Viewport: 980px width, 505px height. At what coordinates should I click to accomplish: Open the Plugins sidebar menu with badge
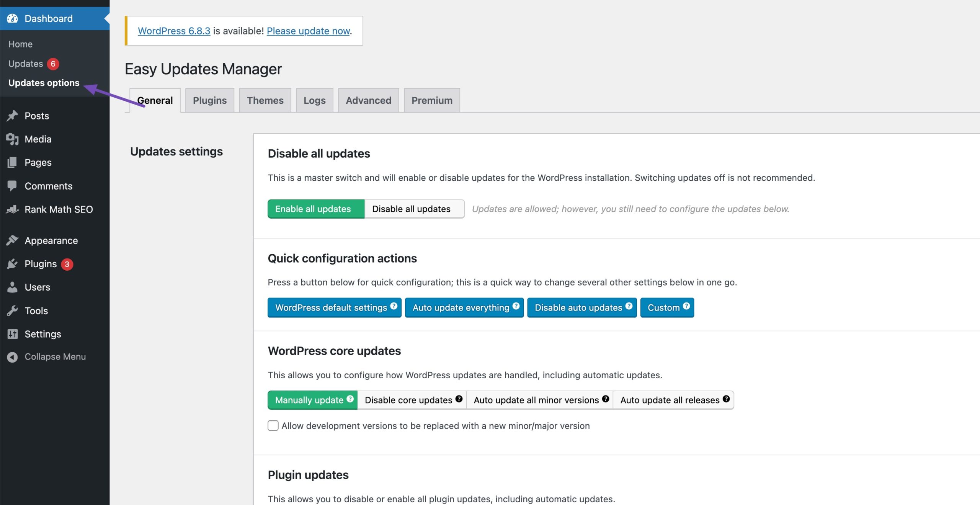pos(41,264)
